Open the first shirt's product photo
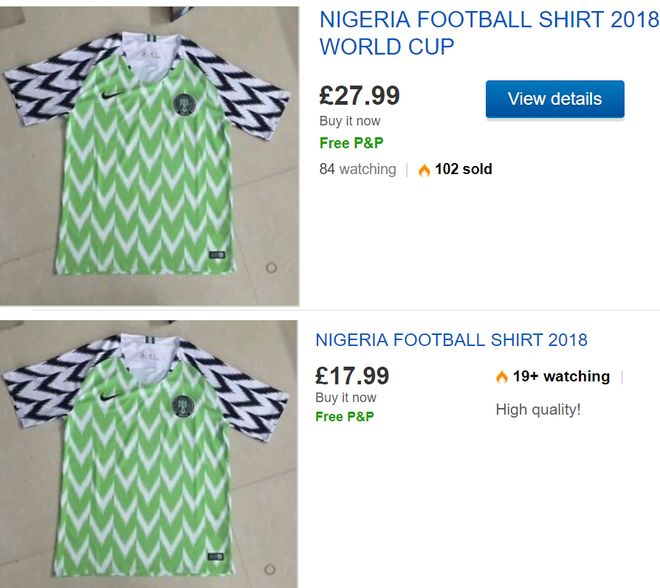Image resolution: width=660 pixels, height=588 pixels. 150,156
